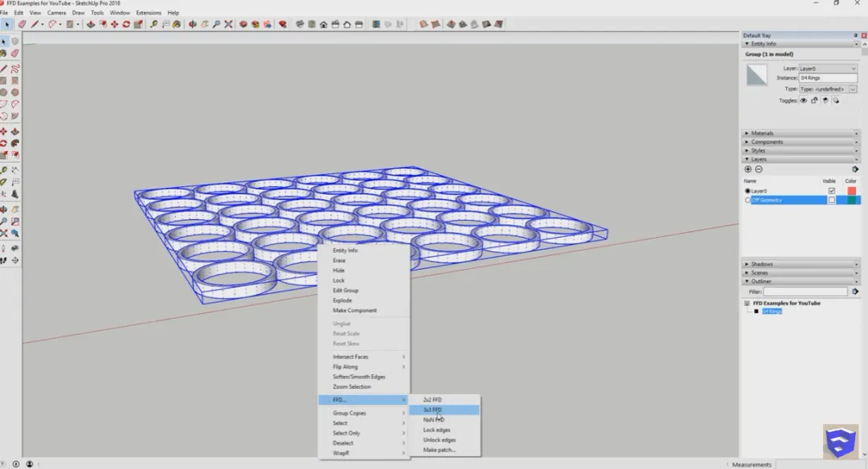This screenshot has width=868, height=469.
Task: Click Zoom Extents icon in top toolbar
Action: pyautogui.click(x=228, y=24)
